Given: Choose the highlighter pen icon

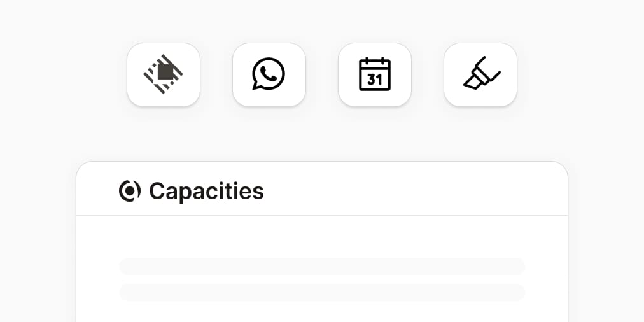Looking at the screenshot, I should click(x=480, y=74).
